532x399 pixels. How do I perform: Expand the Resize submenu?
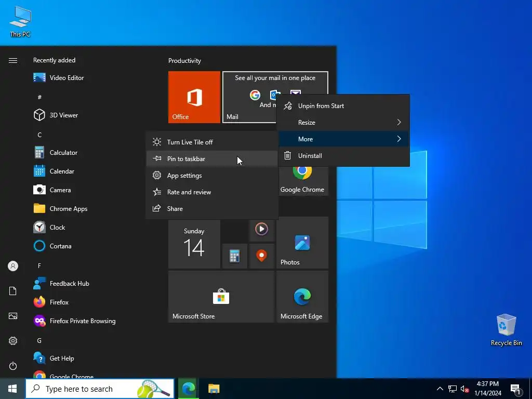click(x=344, y=123)
